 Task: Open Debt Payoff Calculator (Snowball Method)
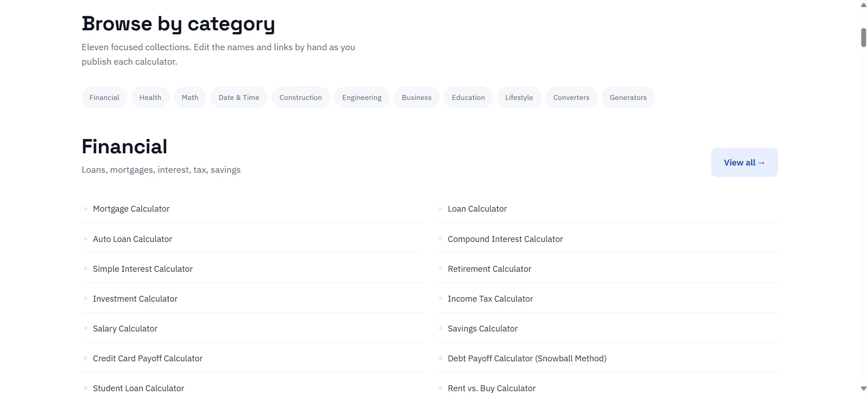(527, 358)
